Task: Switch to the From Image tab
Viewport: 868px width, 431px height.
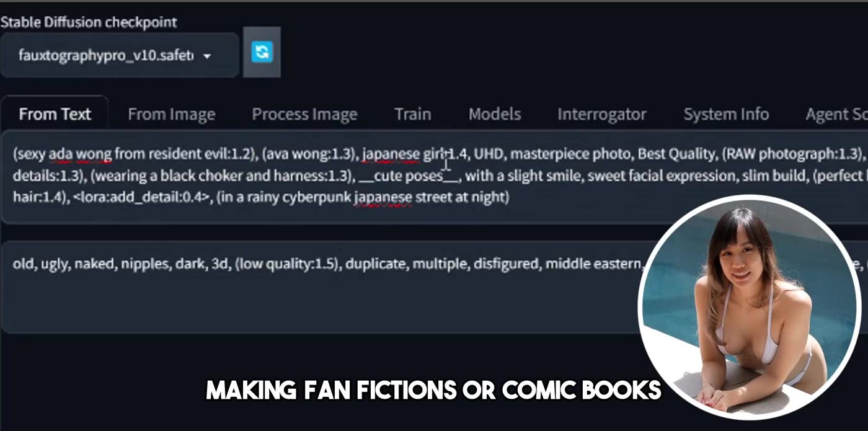Action: (x=171, y=115)
